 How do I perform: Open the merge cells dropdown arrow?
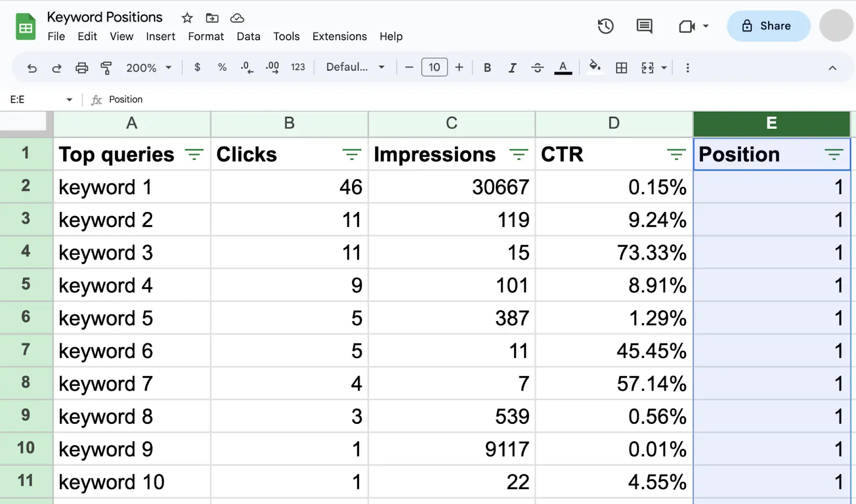663,68
